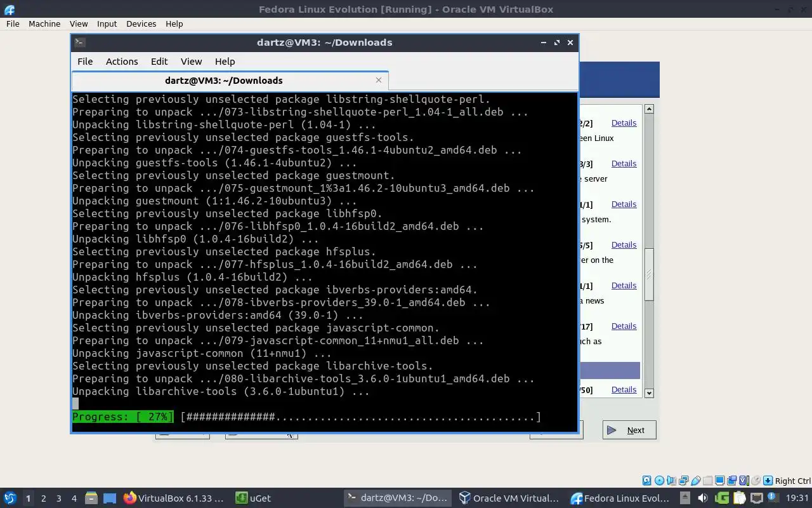The image size is (812, 508).
Task: Open the Lubuntu application menu
Action: click(10, 498)
